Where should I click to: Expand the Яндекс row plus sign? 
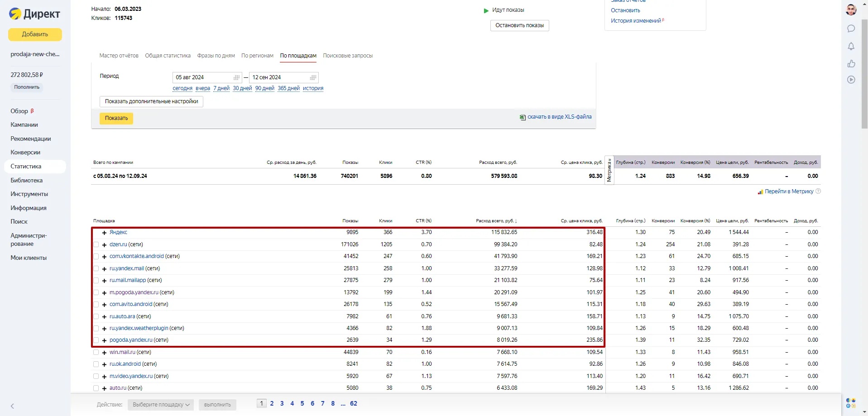coord(104,233)
